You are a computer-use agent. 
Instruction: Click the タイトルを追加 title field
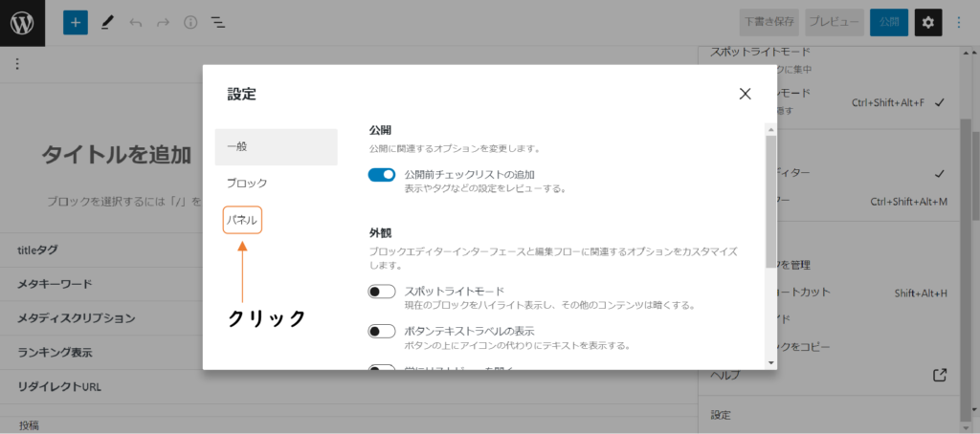point(116,154)
